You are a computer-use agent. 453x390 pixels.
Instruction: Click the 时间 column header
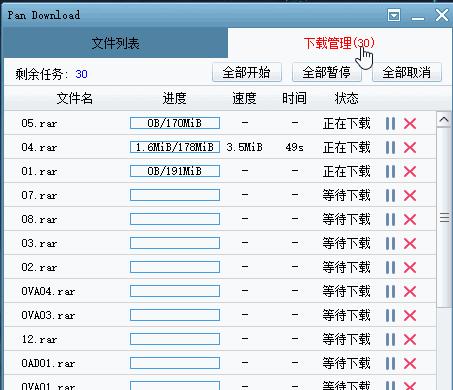(294, 98)
